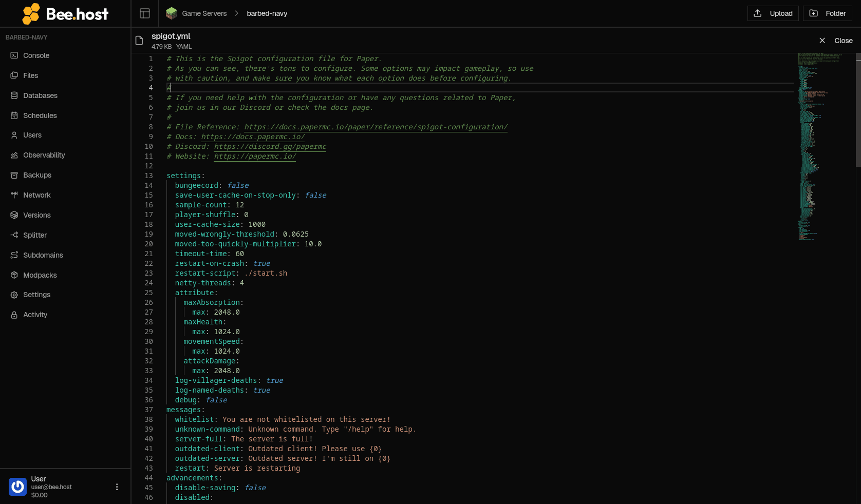This screenshot has height=504, width=861.
Task: Open the Console page icon
Action: pyautogui.click(x=14, y=55)
